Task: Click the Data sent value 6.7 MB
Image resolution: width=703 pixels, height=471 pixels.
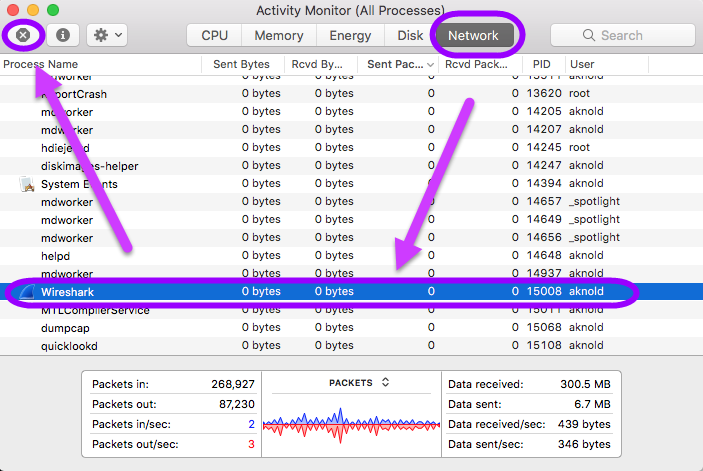Action: (592, 404)
